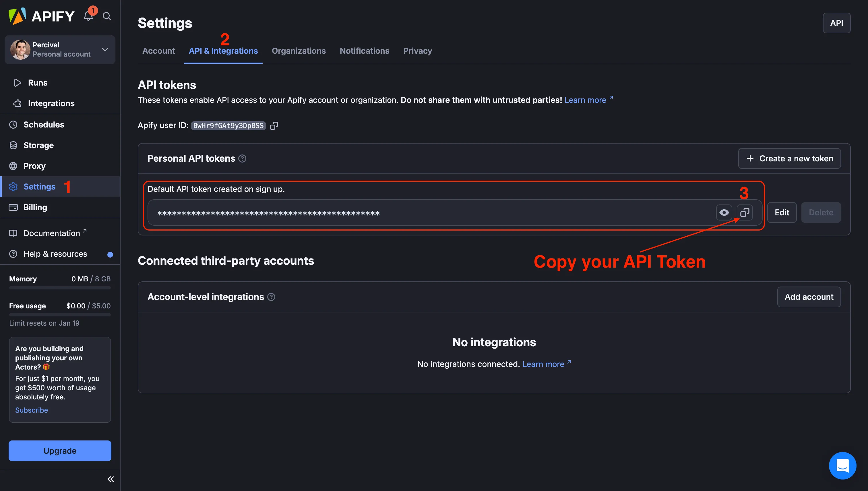This screenshot has width=868, height=491.
Task: Open search with the magnifier icon
Action: click(x=106, y=16)
